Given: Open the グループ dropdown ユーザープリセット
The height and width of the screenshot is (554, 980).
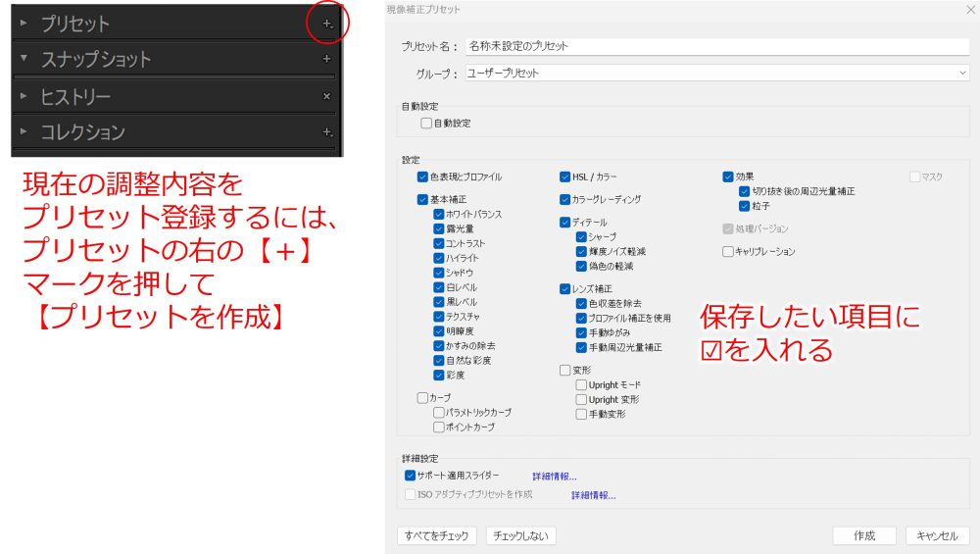Looking at the screenshot, I should [x=717, y=73].
